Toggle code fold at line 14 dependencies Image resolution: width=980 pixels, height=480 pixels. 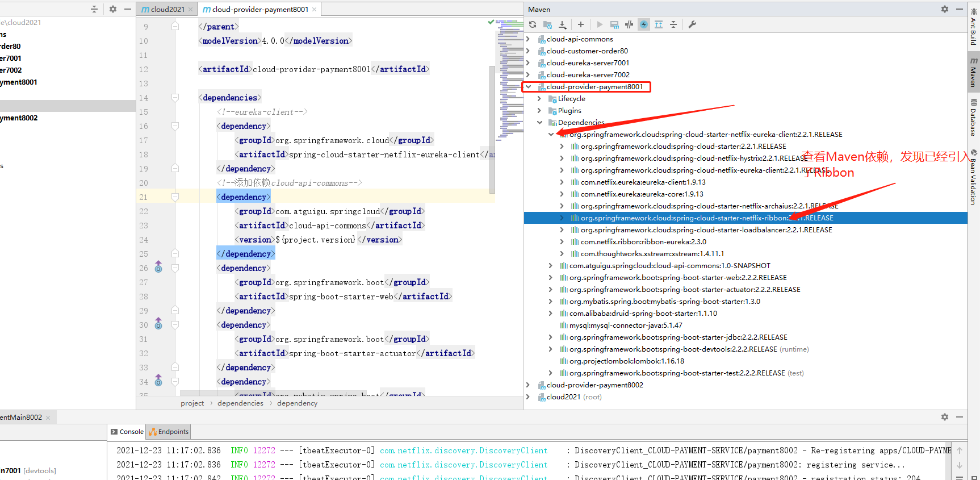pyautogui.click(x=175, y=98)
